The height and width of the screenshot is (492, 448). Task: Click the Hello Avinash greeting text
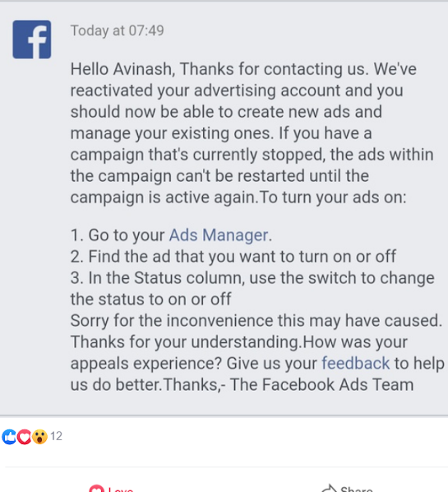click(x=123, y=69)
